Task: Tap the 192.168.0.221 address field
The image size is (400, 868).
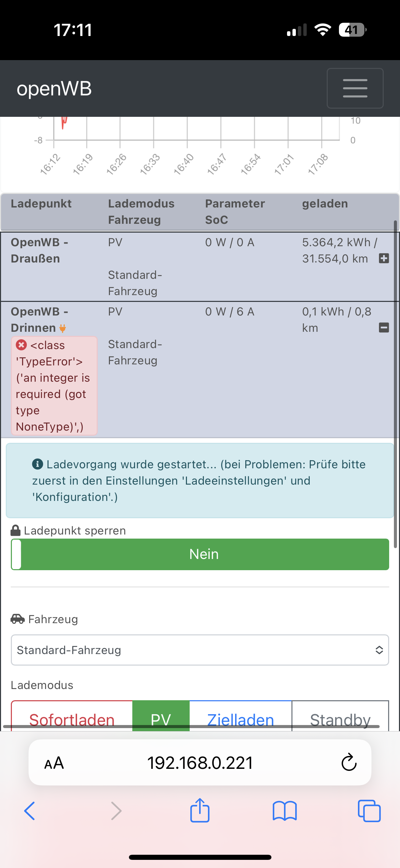Action: coord(200,763)
